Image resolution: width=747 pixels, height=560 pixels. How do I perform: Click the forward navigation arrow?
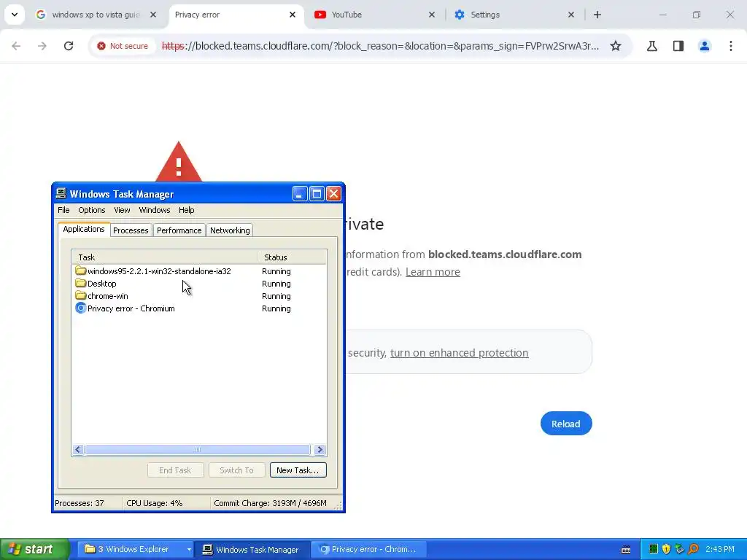pos(42,46)
